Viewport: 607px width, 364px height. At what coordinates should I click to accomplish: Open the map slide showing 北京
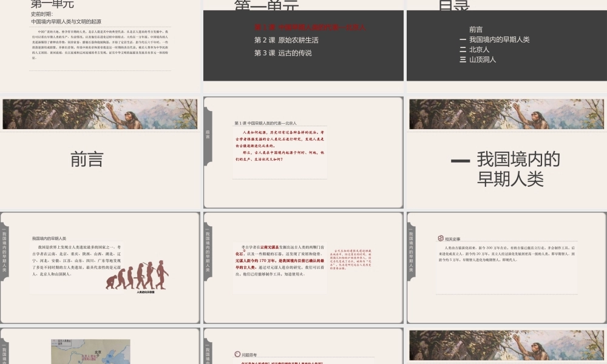click(100, 346)
